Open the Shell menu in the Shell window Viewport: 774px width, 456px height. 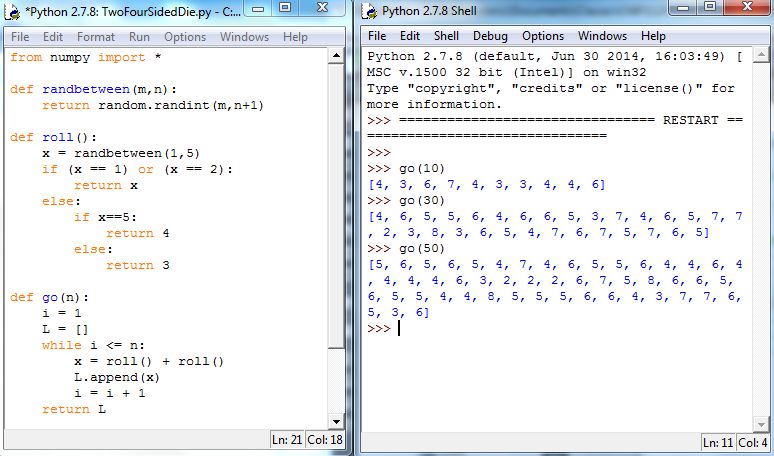coord(446,36)
